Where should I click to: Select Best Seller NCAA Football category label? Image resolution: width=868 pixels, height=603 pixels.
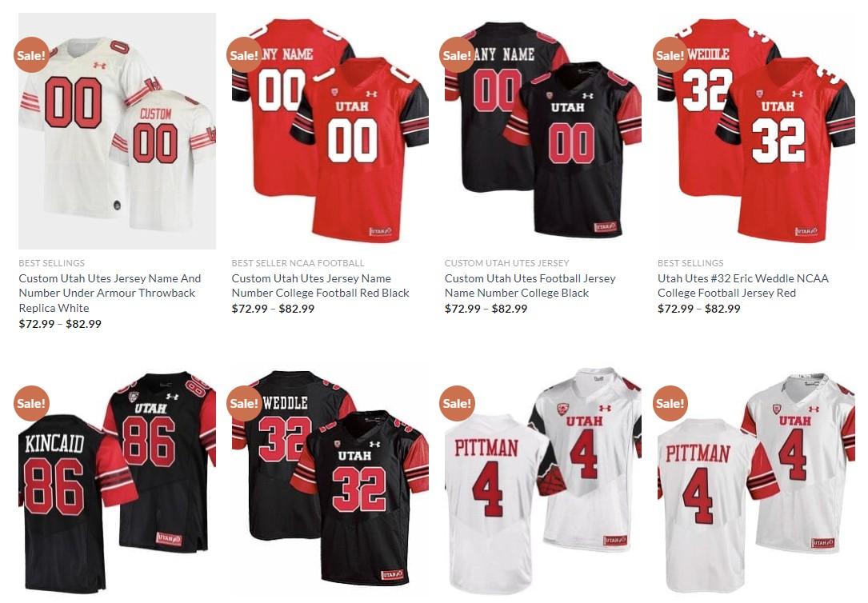coord(298,263)
